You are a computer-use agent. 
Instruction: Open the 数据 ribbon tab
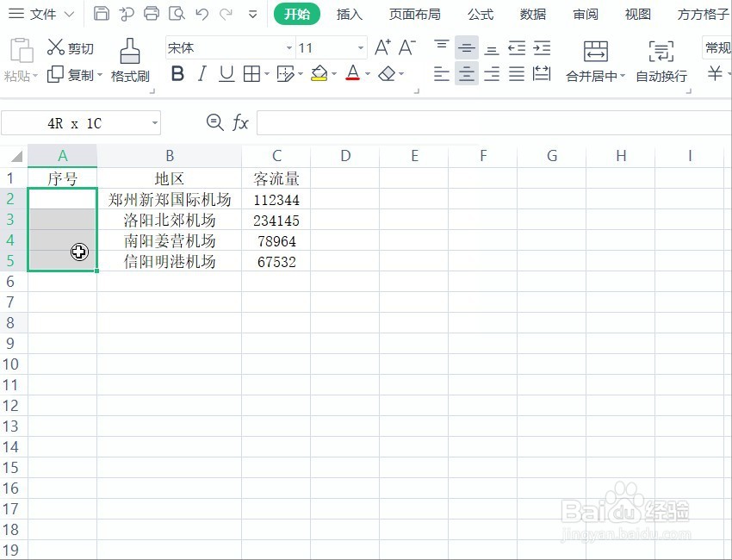[x=532, y=14]
